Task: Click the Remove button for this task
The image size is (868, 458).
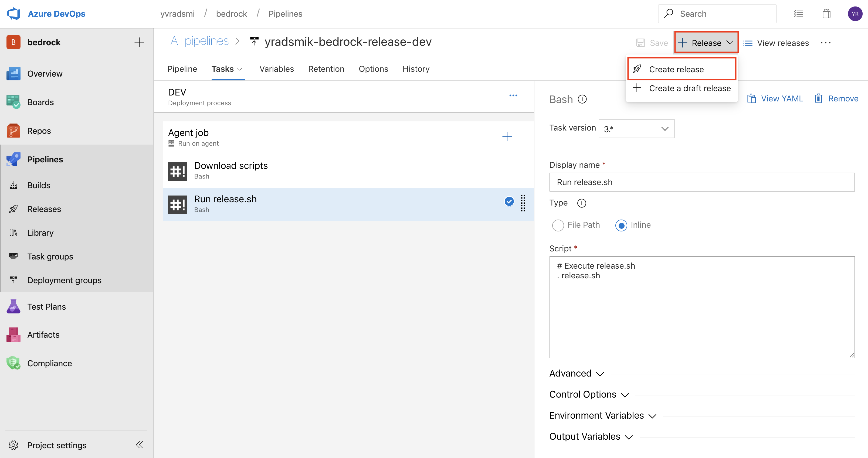Action: point(835,99)
